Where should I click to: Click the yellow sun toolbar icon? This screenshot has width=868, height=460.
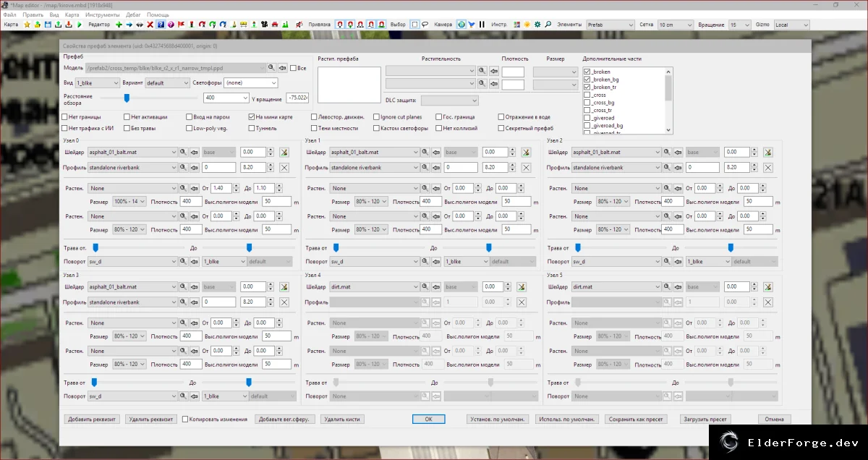(527, 25)
